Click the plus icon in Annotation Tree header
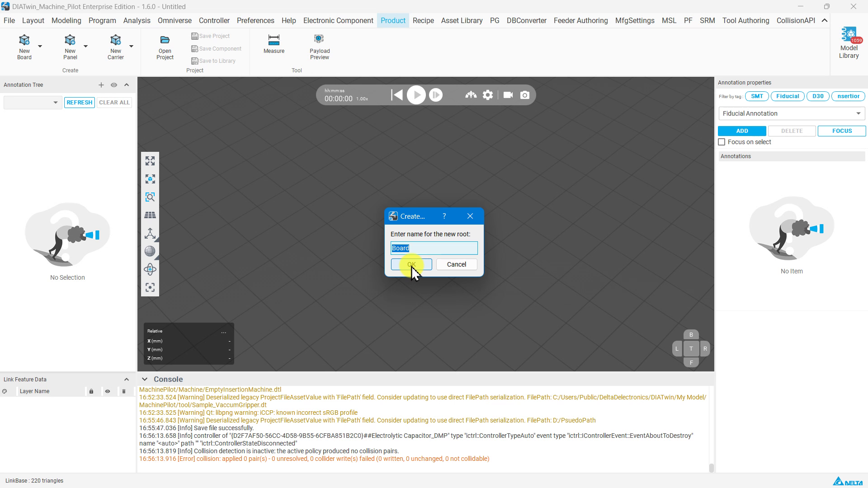868x488 pixels. coord(101,85)
